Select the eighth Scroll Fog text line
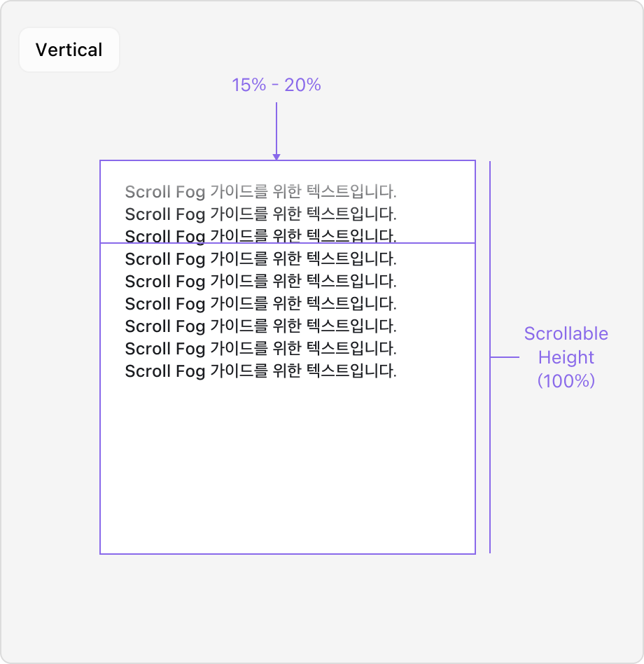Screen dimensions: 644x664 click(x=260, y=348)
